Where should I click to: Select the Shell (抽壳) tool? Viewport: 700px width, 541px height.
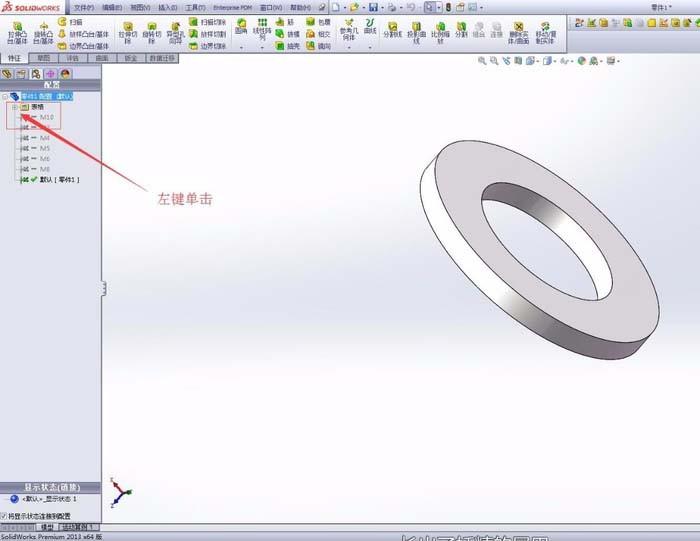(288, 46)
